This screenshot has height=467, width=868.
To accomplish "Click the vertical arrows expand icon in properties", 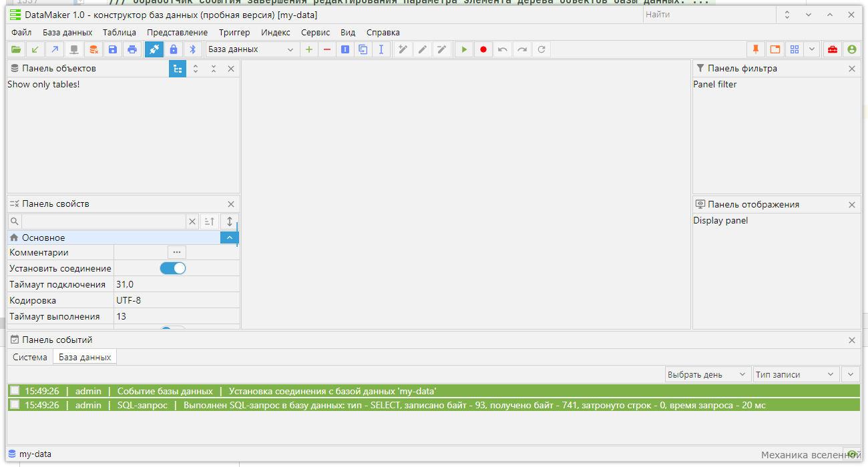I will 229,221.
